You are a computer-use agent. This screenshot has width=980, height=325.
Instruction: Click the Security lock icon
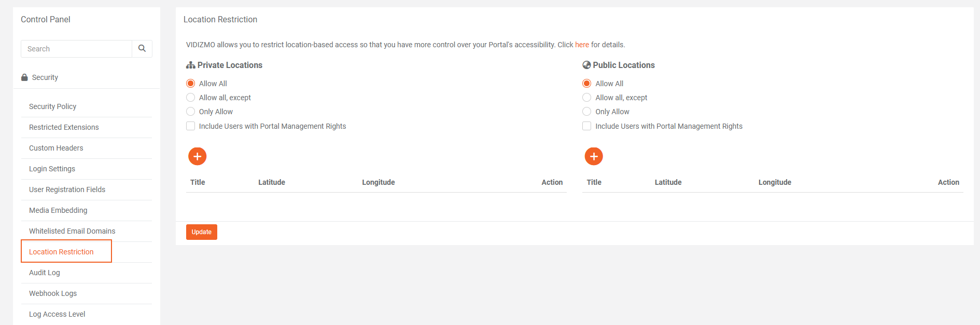pyautogui.click(x=24, y=77)
